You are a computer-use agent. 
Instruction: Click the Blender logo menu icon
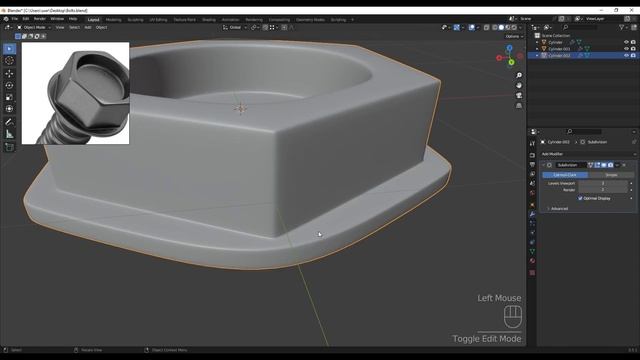[6, 19]
